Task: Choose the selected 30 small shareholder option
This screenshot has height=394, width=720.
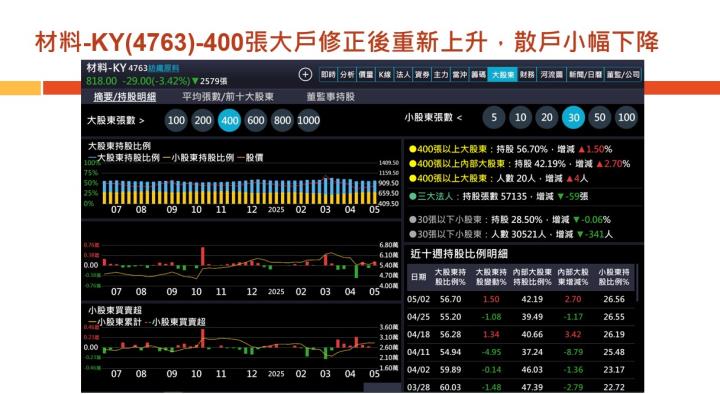Action: click(574, 118)
